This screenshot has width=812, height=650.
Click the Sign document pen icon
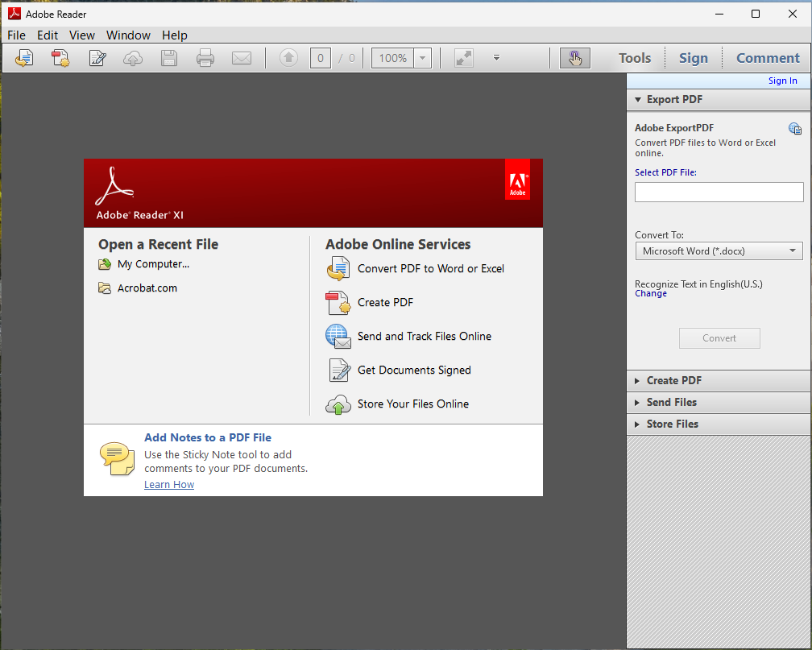tap(97, 58)
